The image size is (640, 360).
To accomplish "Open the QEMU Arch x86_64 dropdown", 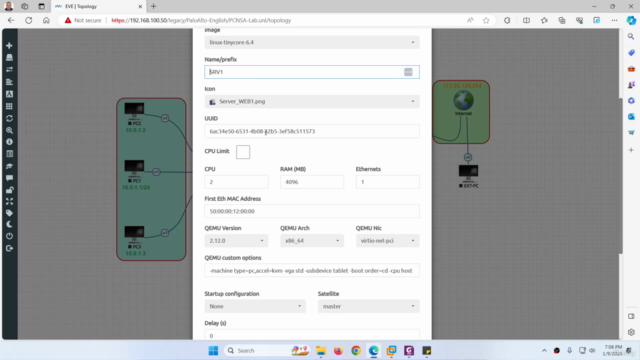I will [312, 241].
